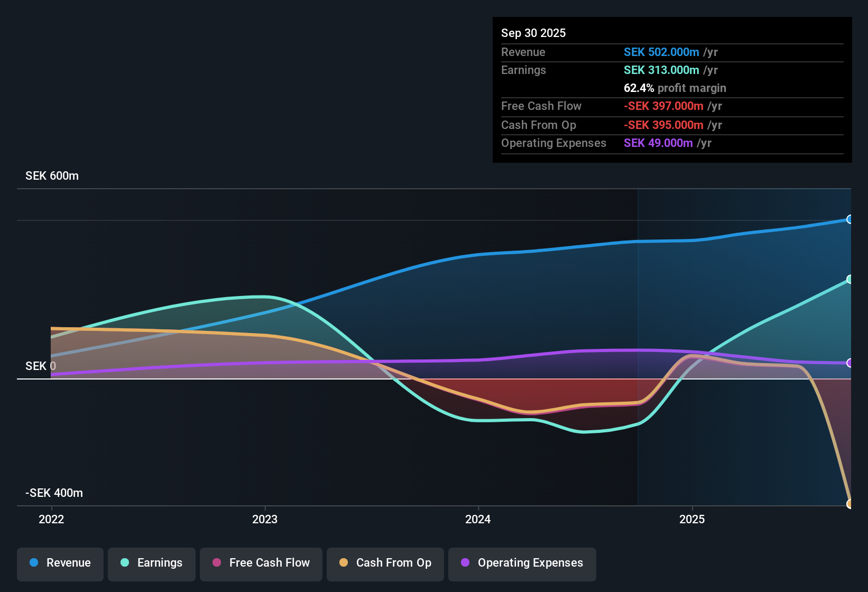
Task: Expand the Operating Expenses data row
Action: 553,143
